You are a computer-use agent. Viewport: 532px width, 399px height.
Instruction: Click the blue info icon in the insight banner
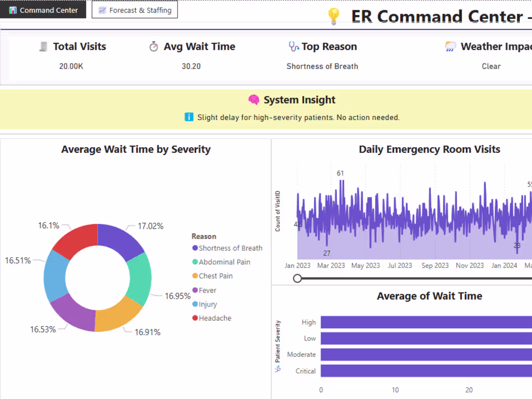189,117
